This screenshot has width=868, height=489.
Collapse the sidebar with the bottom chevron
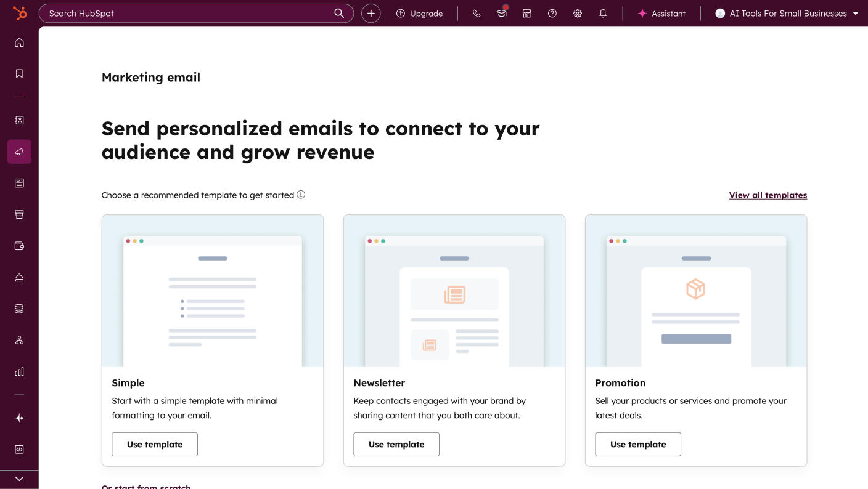(x=19, y=479)
